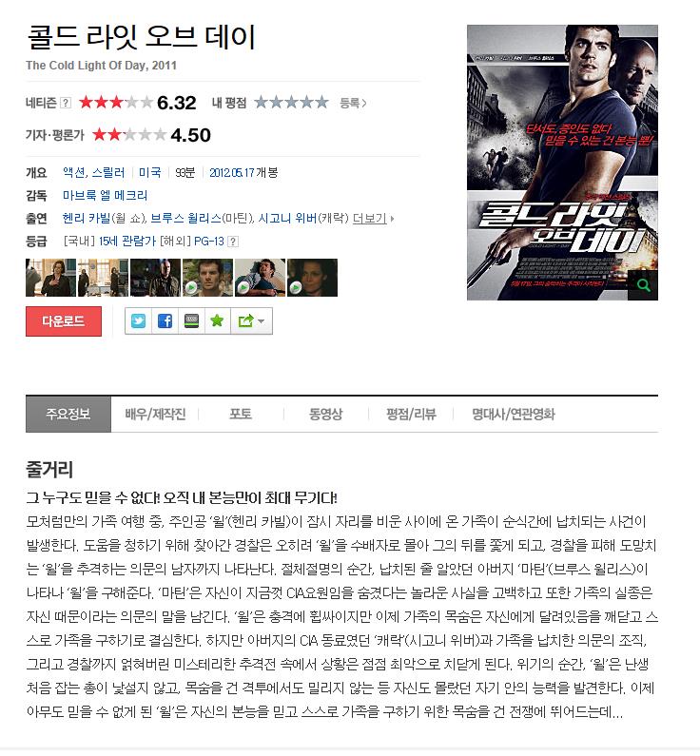Switch to 배우/제작진 tab

[x=155, y=415]
